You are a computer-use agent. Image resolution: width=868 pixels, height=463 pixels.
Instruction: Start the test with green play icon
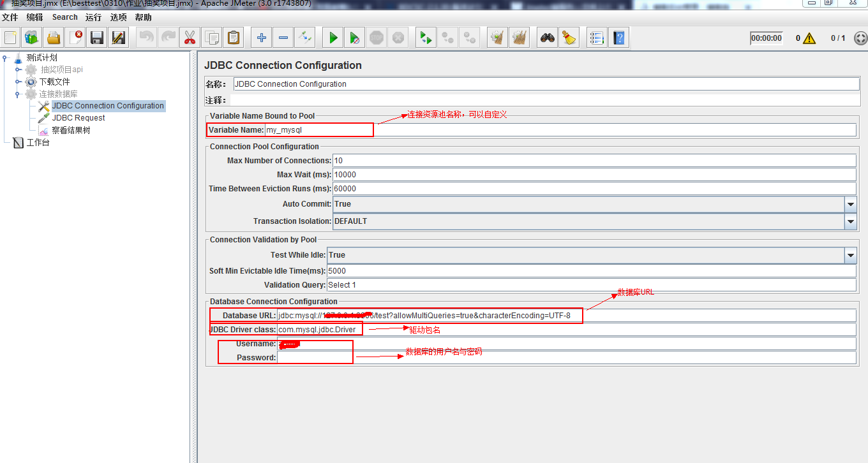click(333, 38)
